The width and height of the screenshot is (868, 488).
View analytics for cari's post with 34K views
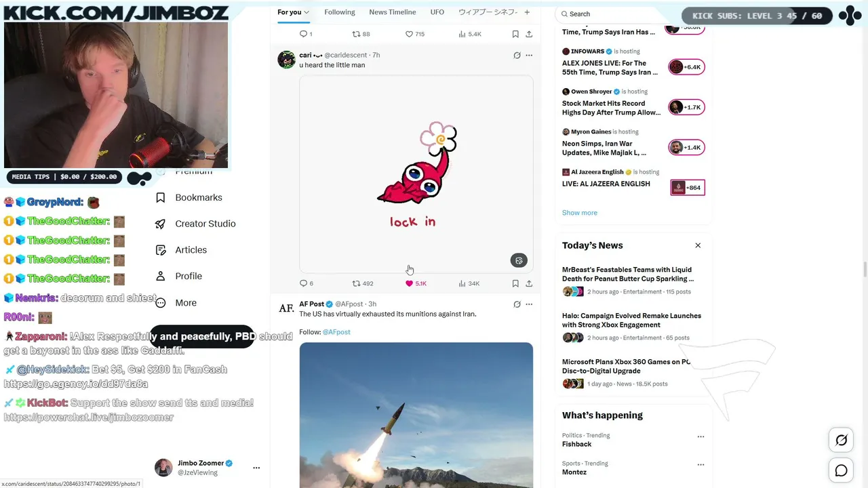click(469, 283)
